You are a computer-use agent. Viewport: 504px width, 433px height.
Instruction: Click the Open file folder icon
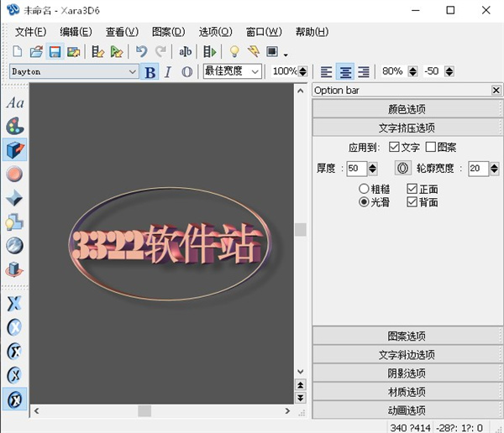point(36,52)
